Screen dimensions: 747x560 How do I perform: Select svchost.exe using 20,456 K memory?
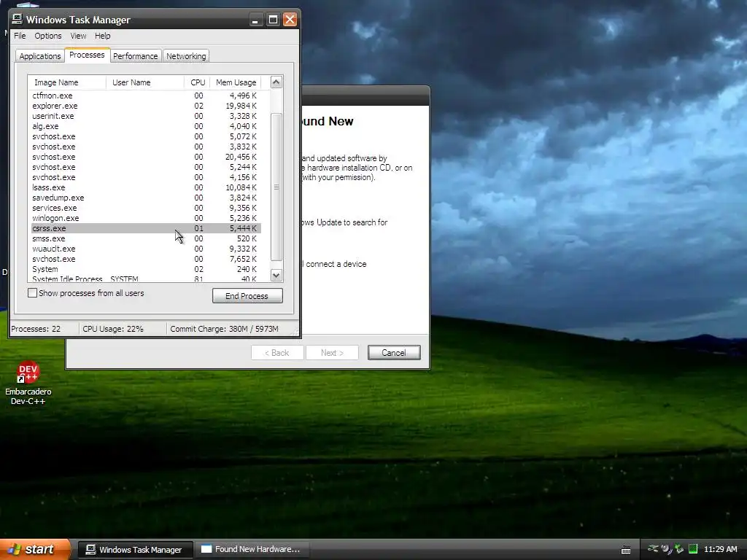pyautogui.click(x=146, y=157)
